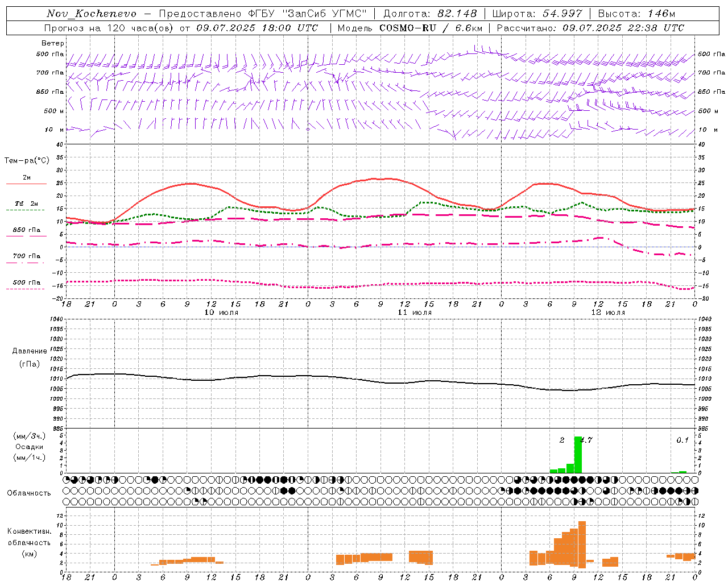
Task: Click the Модель COSMO-RU / 6.6км text
Action: tap(410, 28)
